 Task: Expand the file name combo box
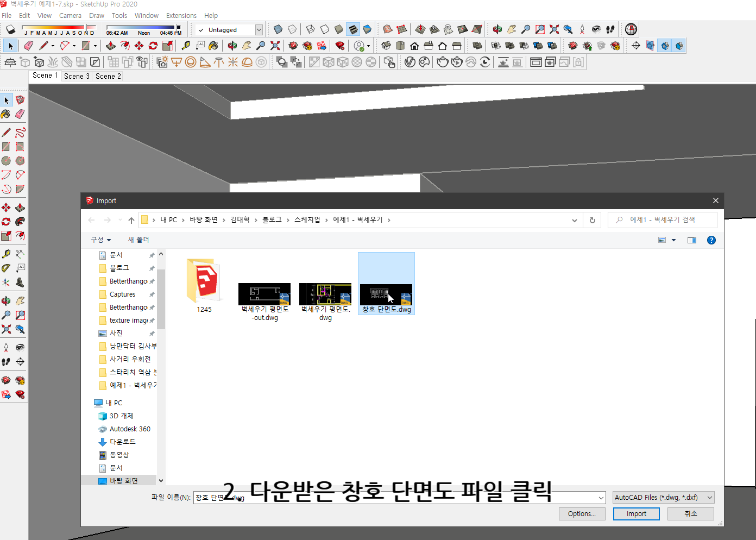pos(601,498)
